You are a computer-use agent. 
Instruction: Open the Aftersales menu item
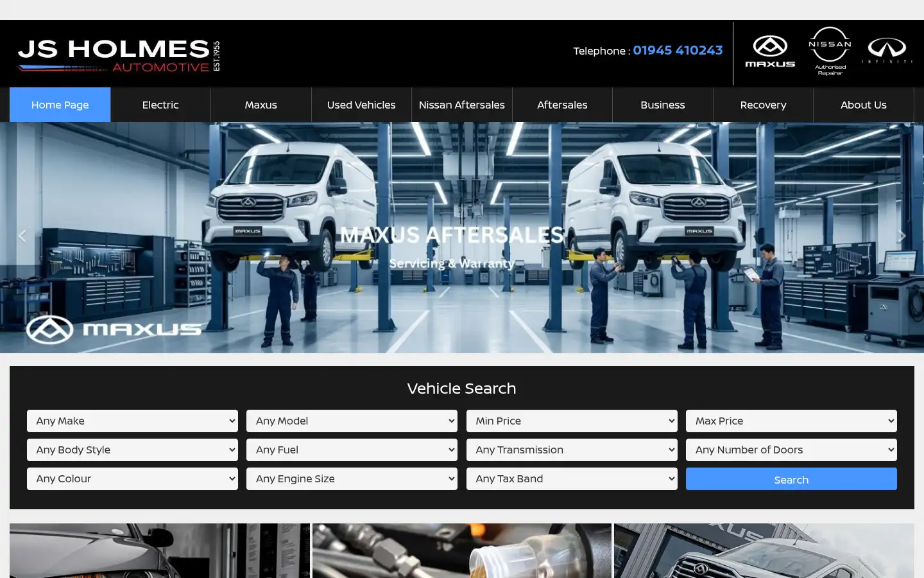tap(562, 105)
